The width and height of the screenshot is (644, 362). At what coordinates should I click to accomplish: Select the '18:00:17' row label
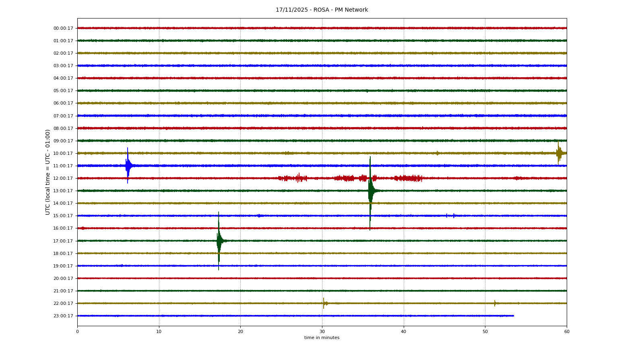point(63,254)
